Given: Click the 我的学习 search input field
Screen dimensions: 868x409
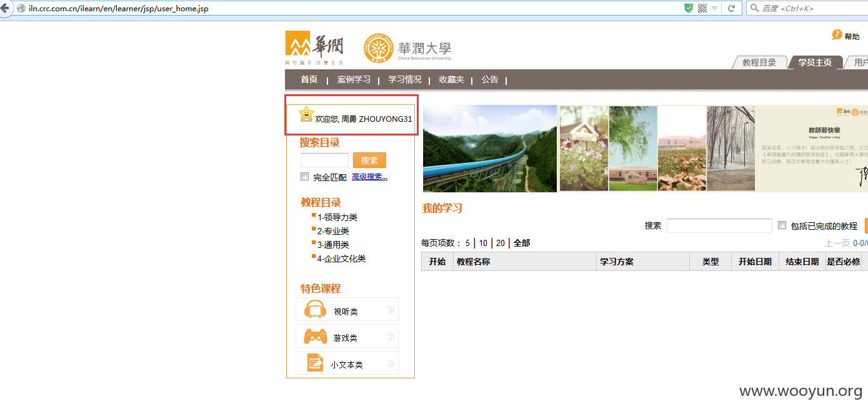Looking at the screenshot, I should pos(719,225).
